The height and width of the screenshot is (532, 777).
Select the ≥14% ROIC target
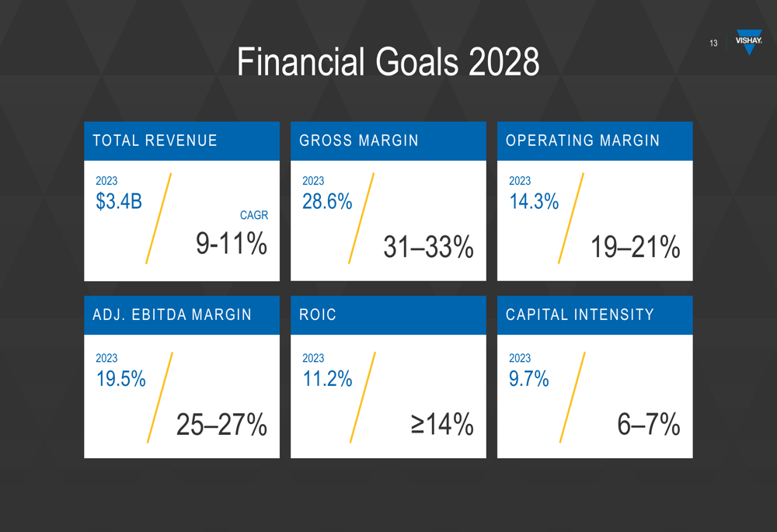click(442, 425)
